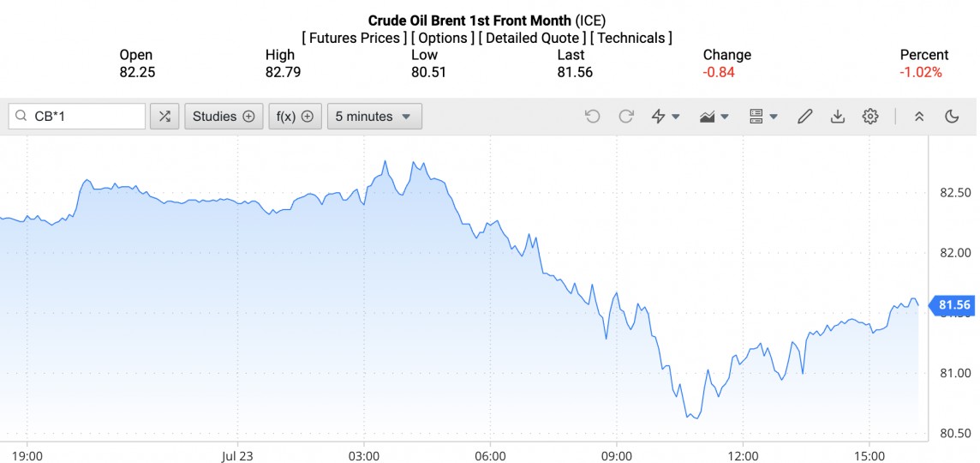
Task: Open the lightning events dropdown
Action: pyautogui.click(x=666, y=117)
